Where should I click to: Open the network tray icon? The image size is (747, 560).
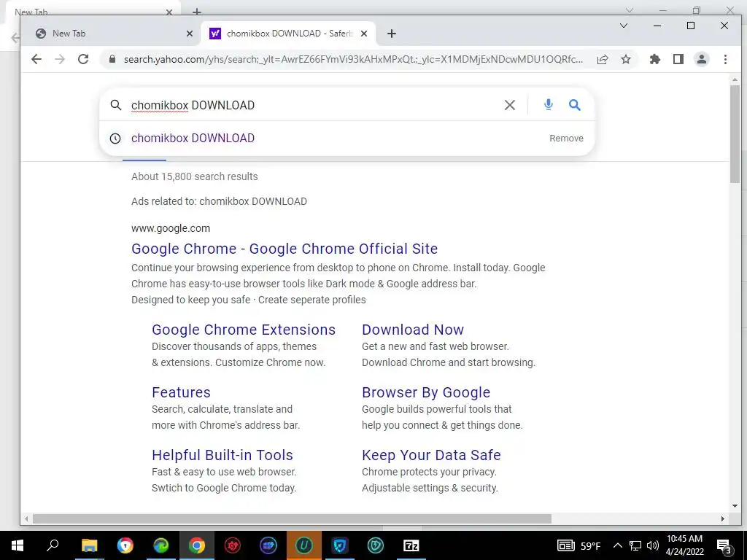pyautogui.click(x=635, y=545)
